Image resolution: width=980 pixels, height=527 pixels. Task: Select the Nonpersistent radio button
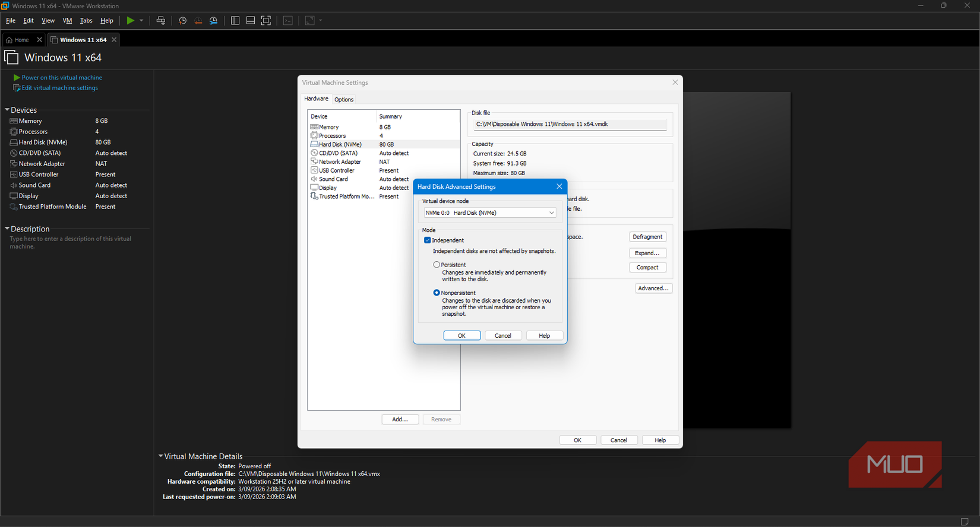(x=437, y=293)
